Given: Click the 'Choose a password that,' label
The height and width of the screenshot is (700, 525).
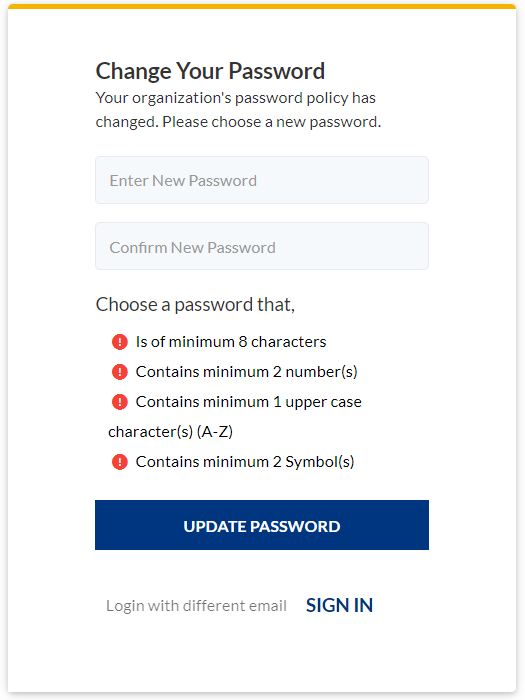Looking at the screenshot, I should (196, 304).
